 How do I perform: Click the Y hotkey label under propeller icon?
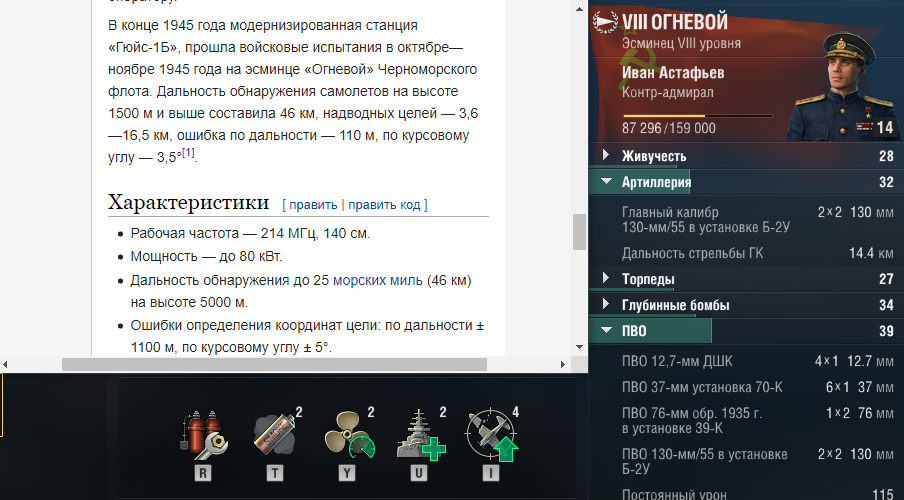[x=347, y=473]
